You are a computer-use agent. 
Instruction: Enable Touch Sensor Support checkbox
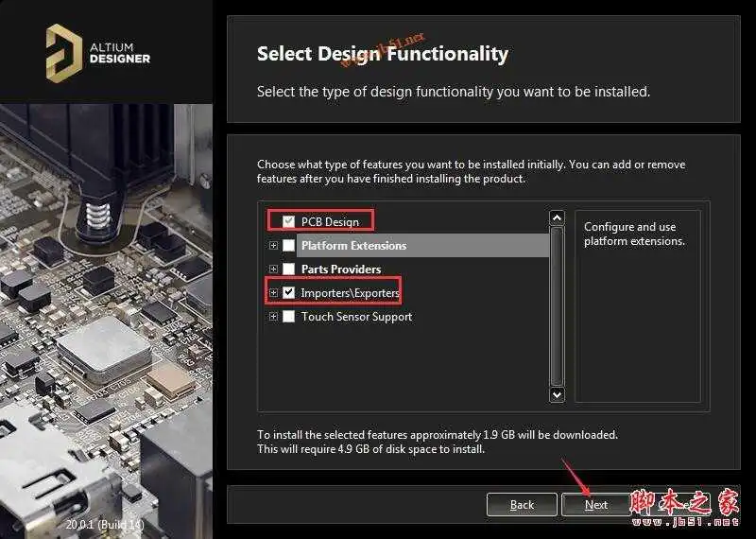(289, 317)
